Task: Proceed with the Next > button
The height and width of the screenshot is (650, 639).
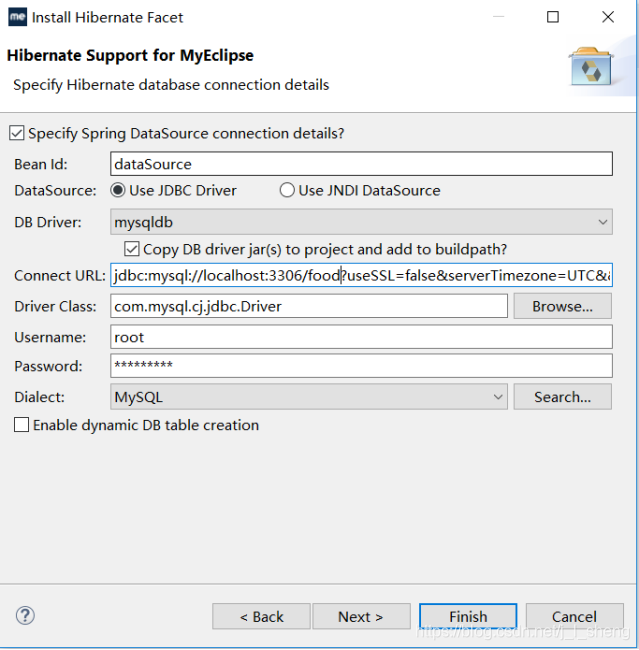Action: [x=361, y=616]
